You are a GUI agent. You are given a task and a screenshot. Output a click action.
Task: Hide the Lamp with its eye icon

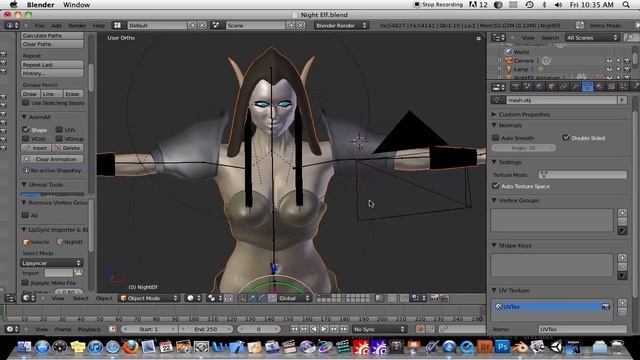pyautogui.click(x=609, y=69)
